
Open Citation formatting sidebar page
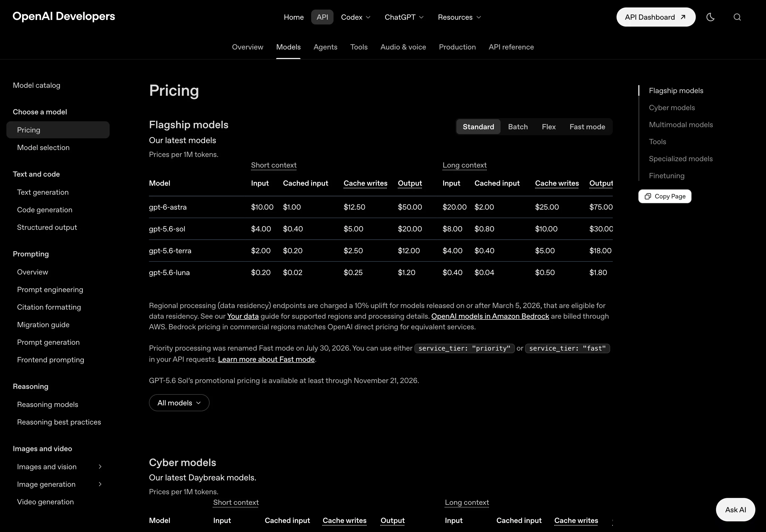click(x=49, y=307)
